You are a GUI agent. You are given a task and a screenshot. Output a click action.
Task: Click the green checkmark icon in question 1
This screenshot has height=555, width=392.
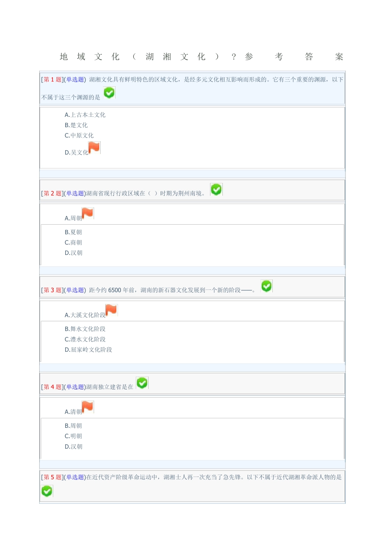point(109,93)
